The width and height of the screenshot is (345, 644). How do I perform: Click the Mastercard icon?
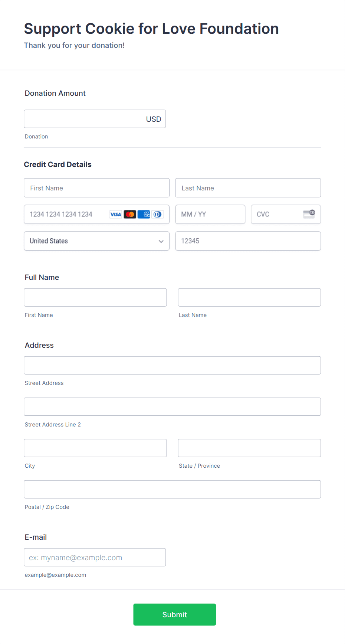click(129, 215)
